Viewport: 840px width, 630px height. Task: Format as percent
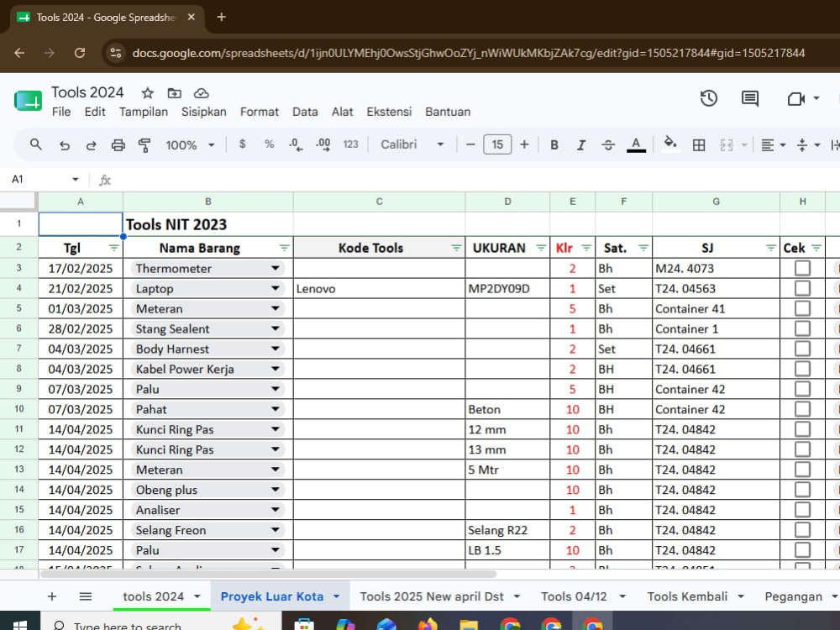(x=270, y=144)
